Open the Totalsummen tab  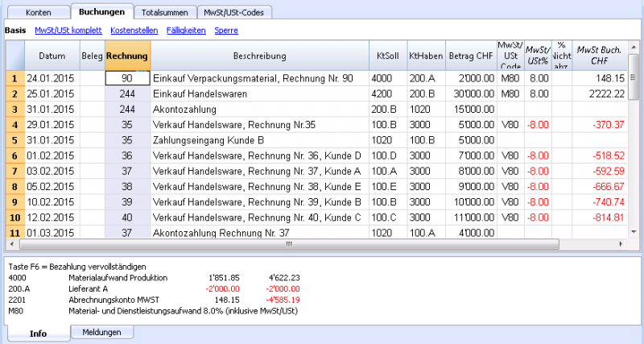pos(165,12)
